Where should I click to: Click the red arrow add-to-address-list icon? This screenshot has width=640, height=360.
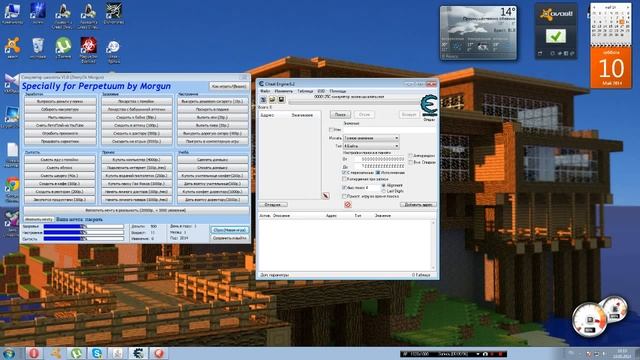[x=325, y=196]
